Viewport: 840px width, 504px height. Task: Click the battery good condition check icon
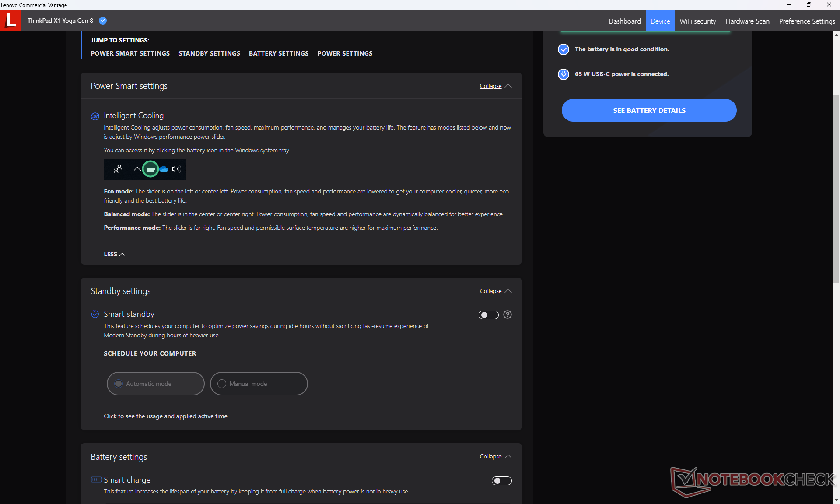[563, 49]
